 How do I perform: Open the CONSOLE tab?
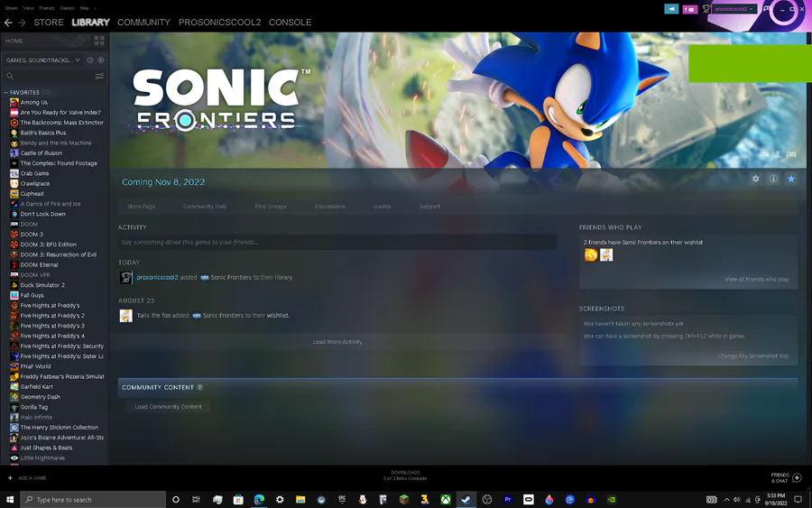(x=290, y=23)
